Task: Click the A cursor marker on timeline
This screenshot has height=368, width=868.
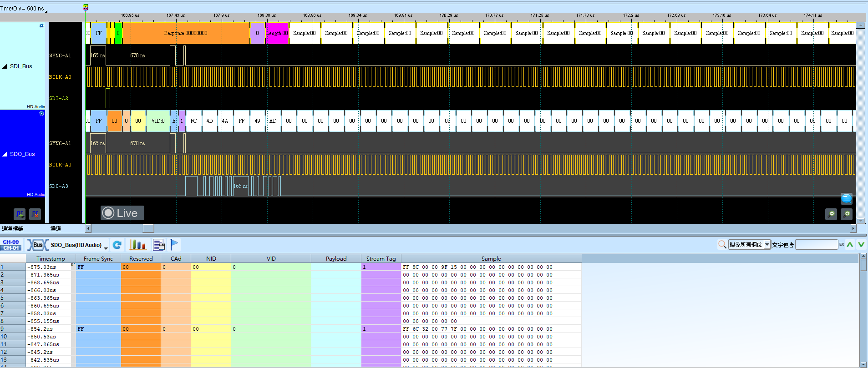Action: point(86,8)
